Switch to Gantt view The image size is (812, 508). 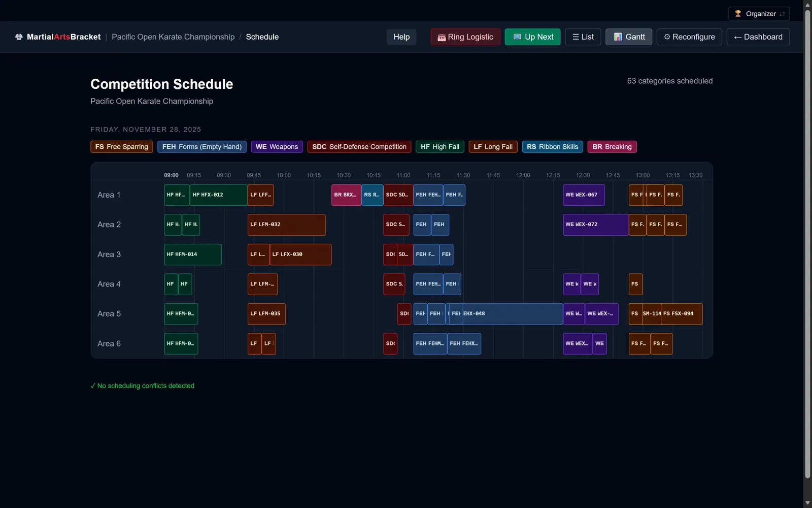(629, 37)
